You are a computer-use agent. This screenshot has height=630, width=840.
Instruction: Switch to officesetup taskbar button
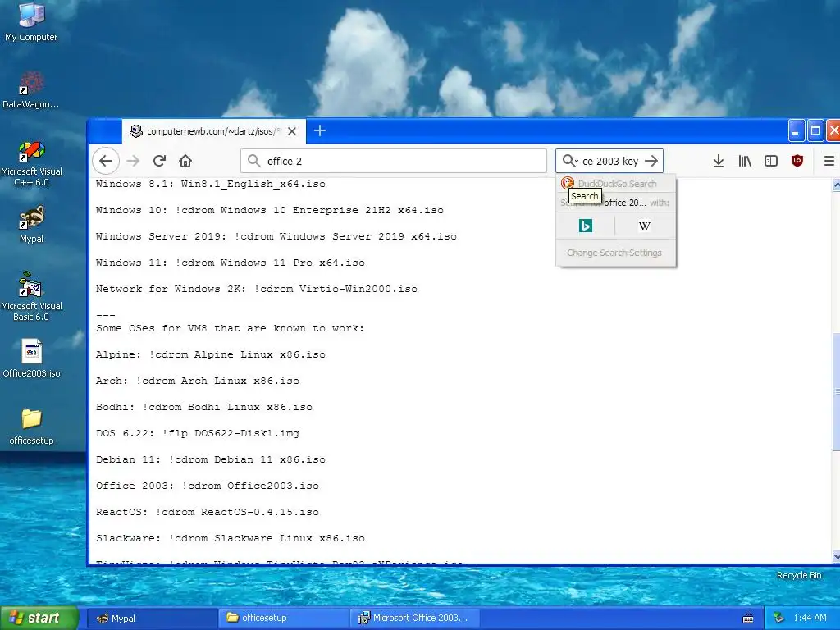284,618
